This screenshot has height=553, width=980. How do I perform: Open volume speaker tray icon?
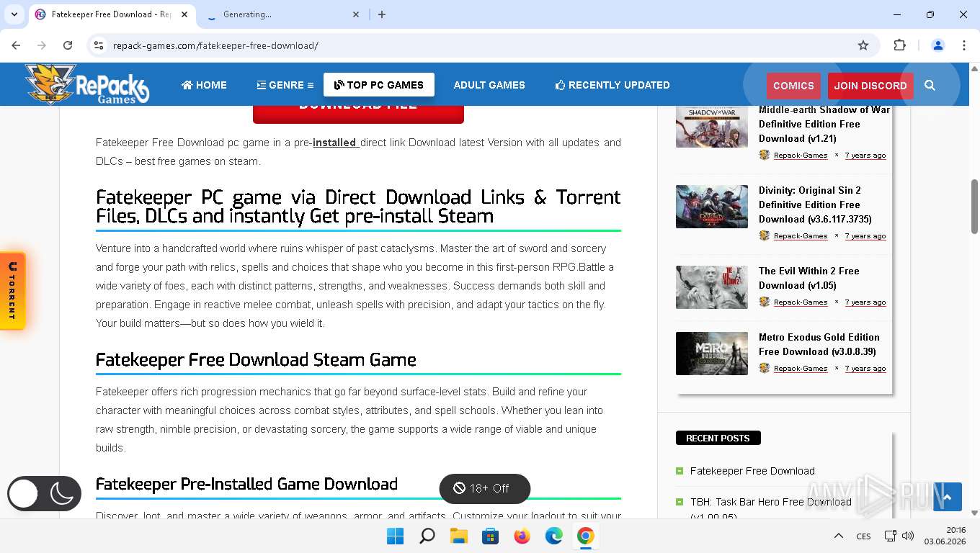coord(908,536)
